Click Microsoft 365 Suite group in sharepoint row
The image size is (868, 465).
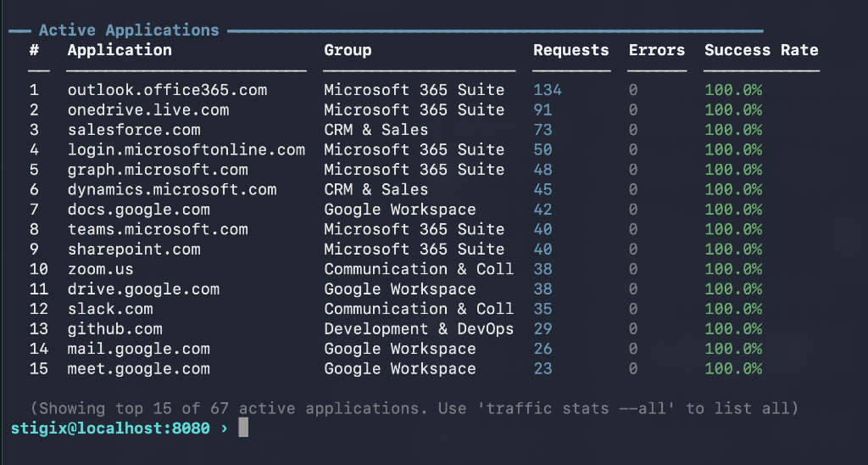[415, 249]
